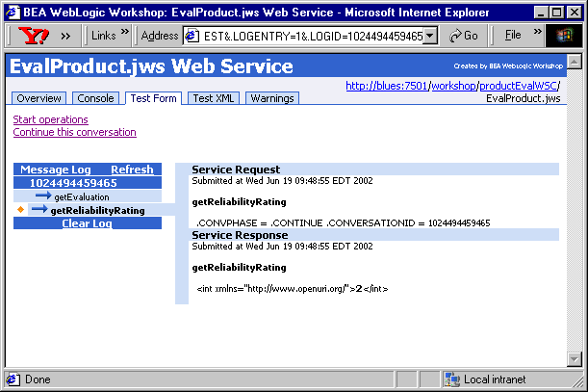Click the Links toolbar label

pos(104,36)
